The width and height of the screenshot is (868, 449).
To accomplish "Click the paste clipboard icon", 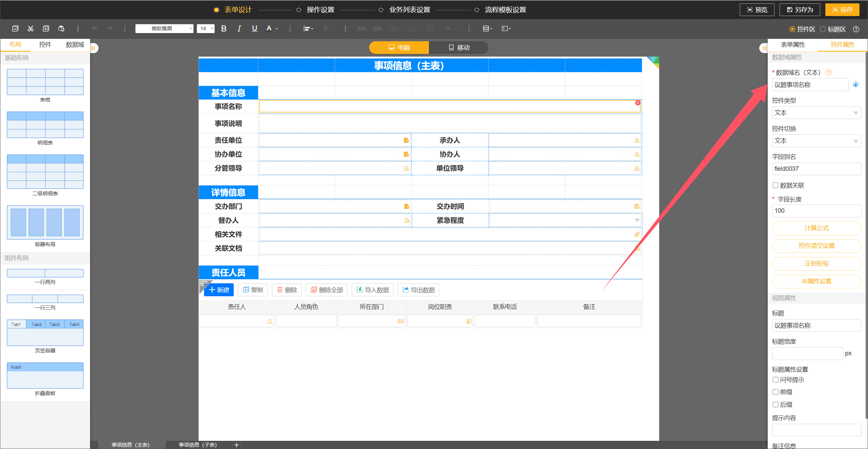I will [x=61, y=29].
